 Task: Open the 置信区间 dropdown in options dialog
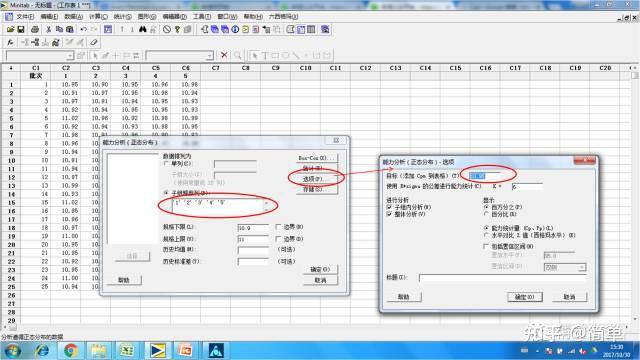[x=582, y=268]
